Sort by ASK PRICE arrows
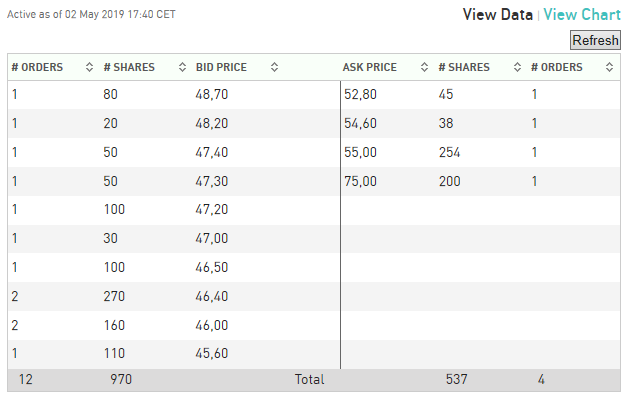This screenshot has height=394, width=626. 424,67
